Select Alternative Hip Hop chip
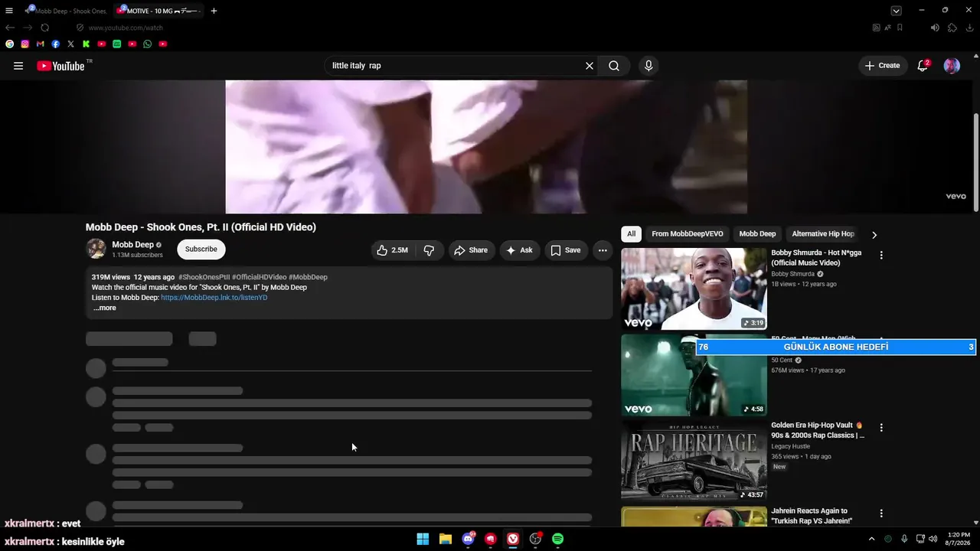Viewport: 980px width, 551px height. [823, 234]
